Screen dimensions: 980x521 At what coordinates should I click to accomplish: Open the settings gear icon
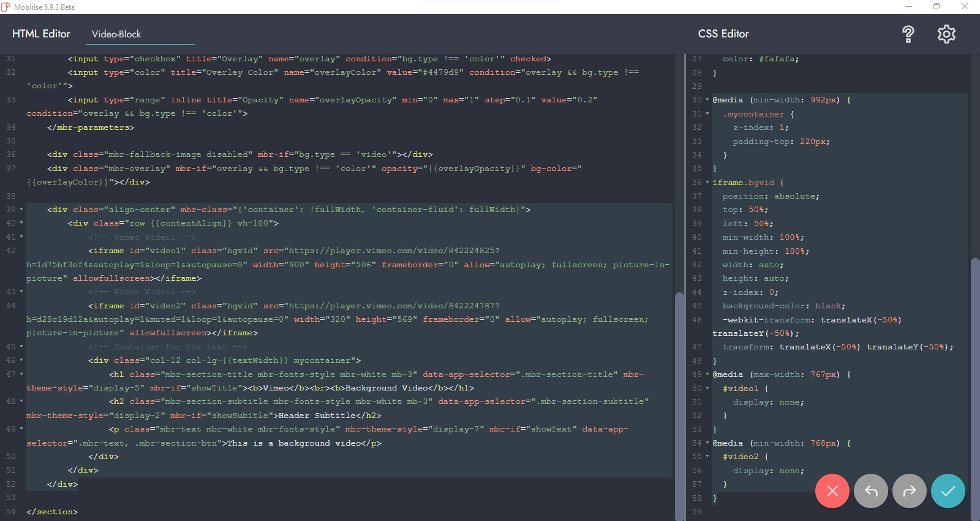click(946, 34)
